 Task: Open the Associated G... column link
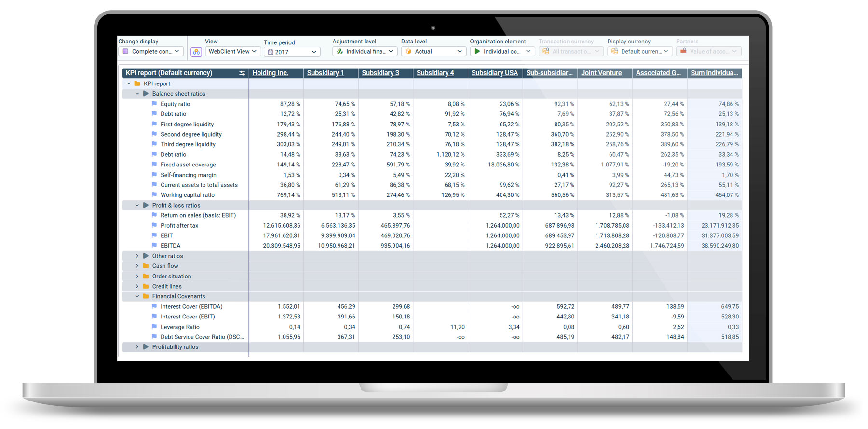[658, 73]
